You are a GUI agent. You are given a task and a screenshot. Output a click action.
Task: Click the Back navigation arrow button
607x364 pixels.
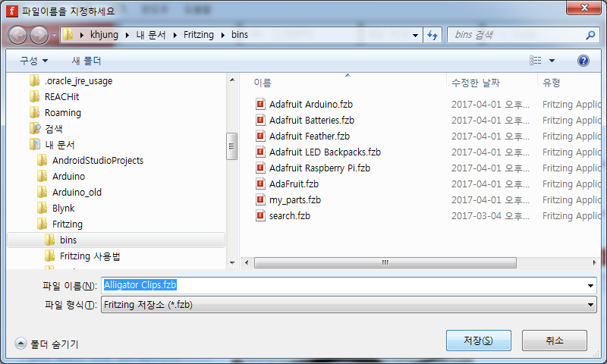pos(17,35)
